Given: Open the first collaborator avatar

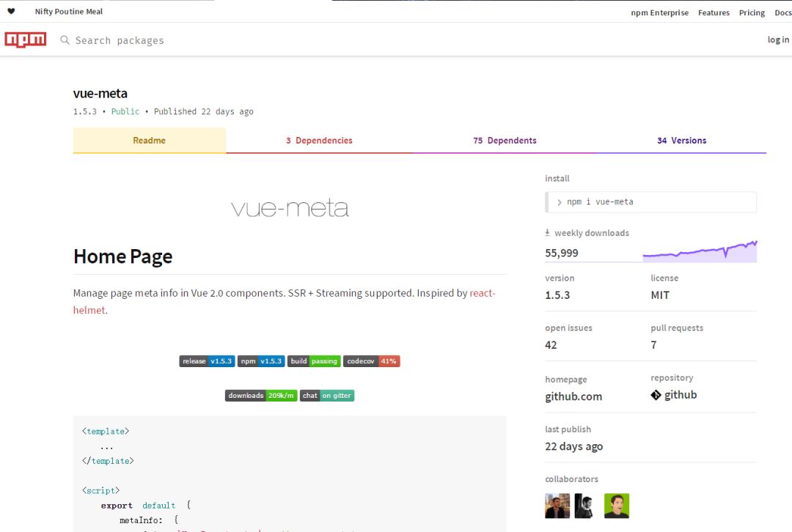Looking at the screenshot, I should [557, 506].
